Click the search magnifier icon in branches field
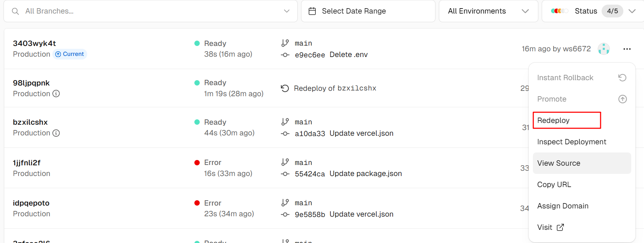The height and width of the screenshot is (243, 644). [x=15, y=11]
